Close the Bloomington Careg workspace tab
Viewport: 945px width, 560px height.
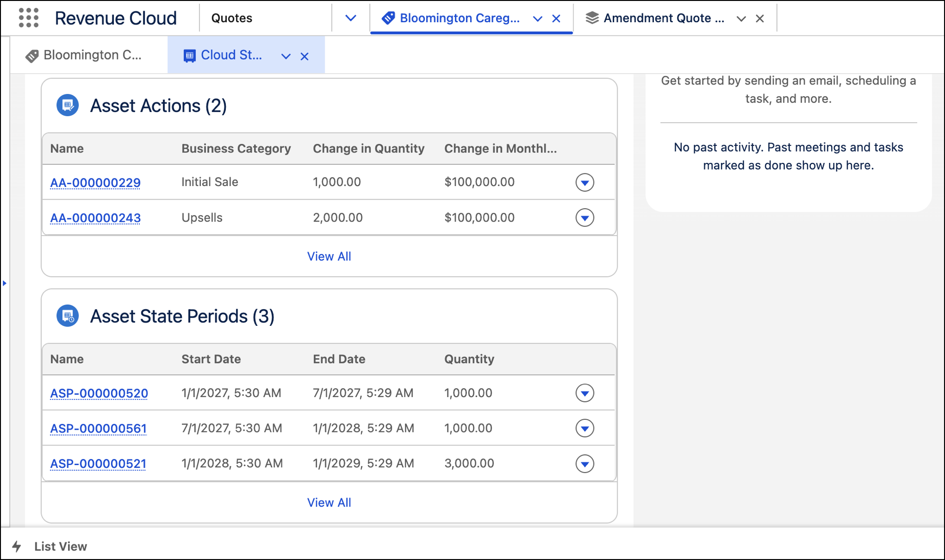pos(556,18)
